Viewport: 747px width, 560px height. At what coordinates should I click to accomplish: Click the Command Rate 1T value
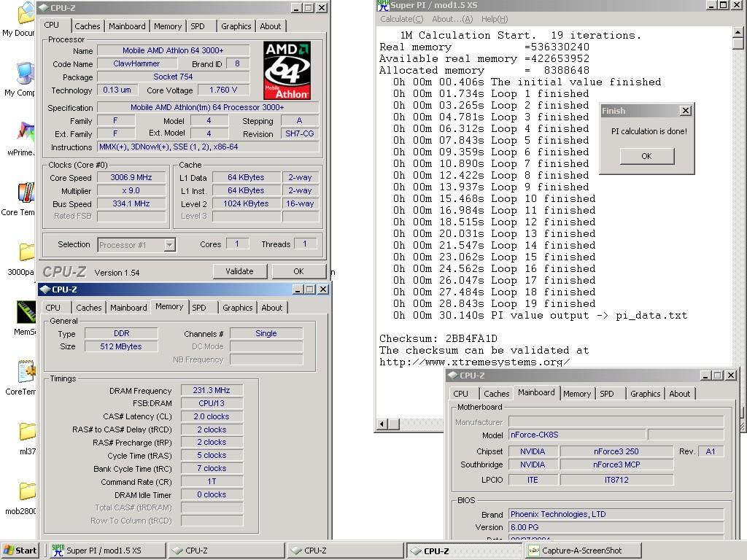(212, 481)
